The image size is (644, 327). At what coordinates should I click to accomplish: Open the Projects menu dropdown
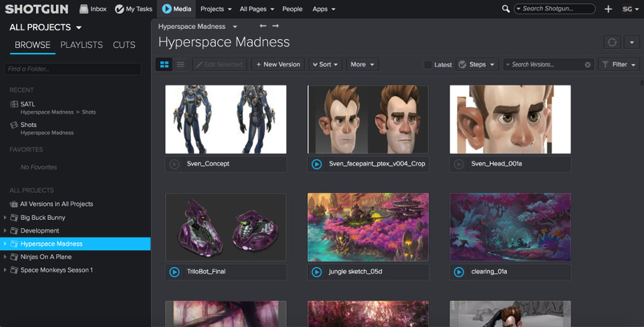(216, 9)
